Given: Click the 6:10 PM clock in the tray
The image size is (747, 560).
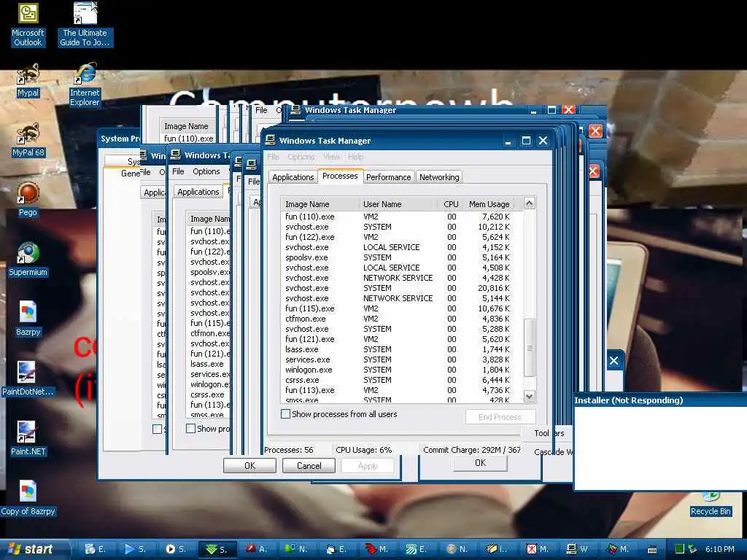Looking at the screenshot, I should [x=720, y=549].
